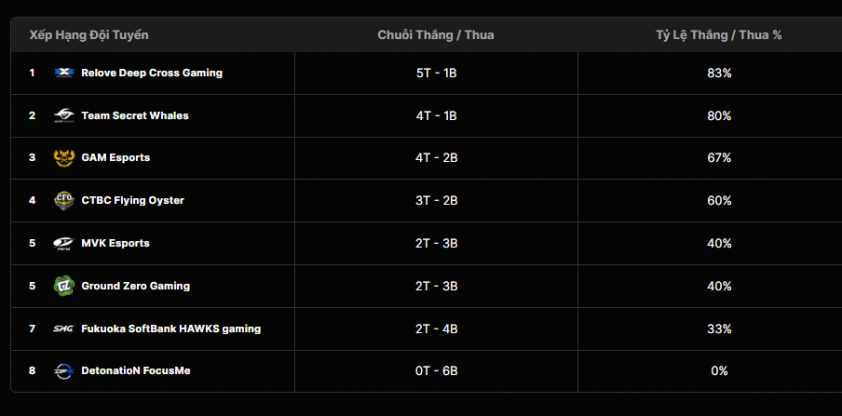Click the Fukuoka SoftBank HAWKS logo
This screenshot has width=842, height=416.
(64, 328)
